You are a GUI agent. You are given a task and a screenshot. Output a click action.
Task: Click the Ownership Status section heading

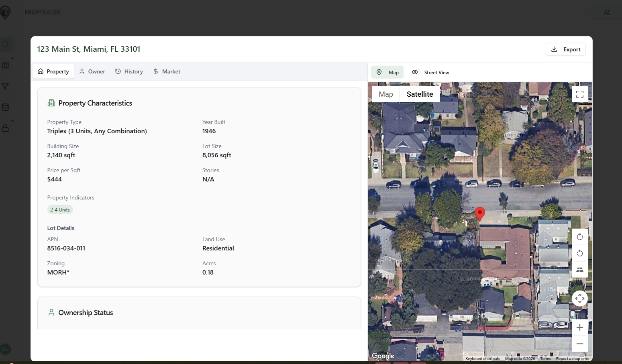coord(86,313)
